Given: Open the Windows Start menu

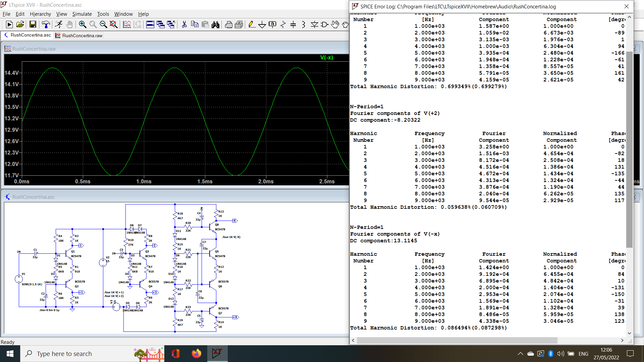Looking at the screenshot, I should [10, 354].
